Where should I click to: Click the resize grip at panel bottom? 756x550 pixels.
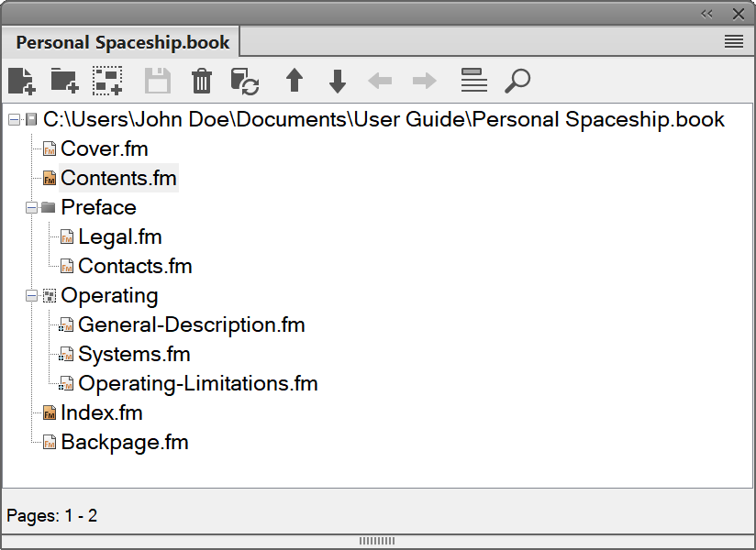[378, 541]
